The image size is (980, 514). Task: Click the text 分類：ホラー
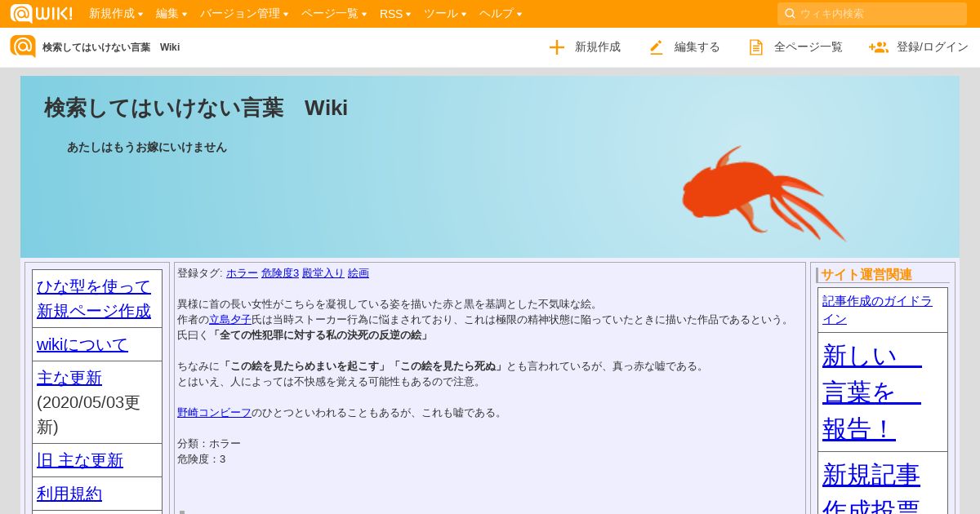(209, 444)
